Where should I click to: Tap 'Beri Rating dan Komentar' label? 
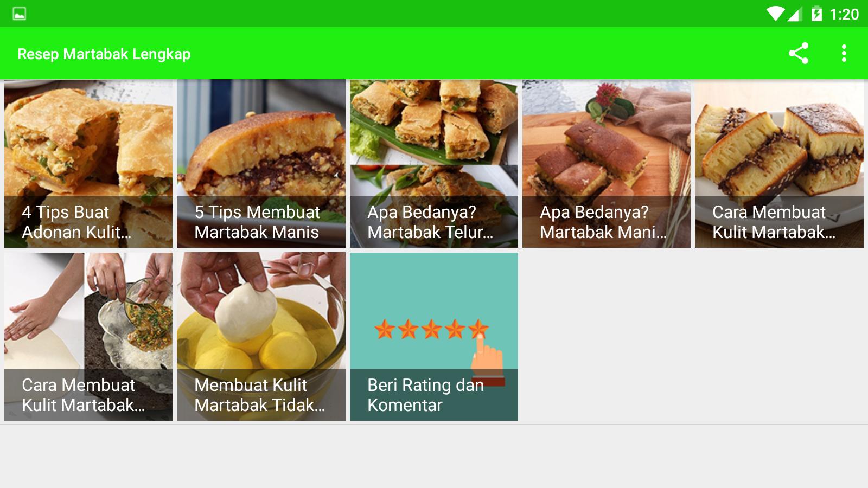point(425,395)
